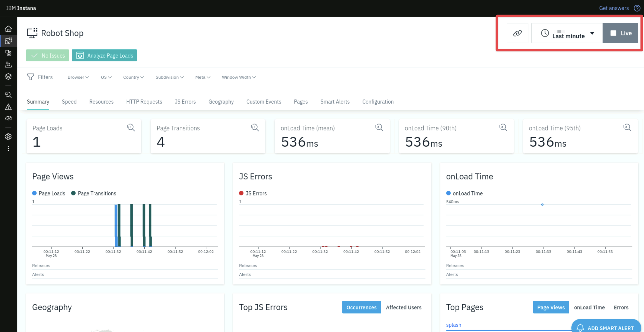The image size is (644, 332).
Task: Expand the Country filter dropdown
Action: pos(133,77)
